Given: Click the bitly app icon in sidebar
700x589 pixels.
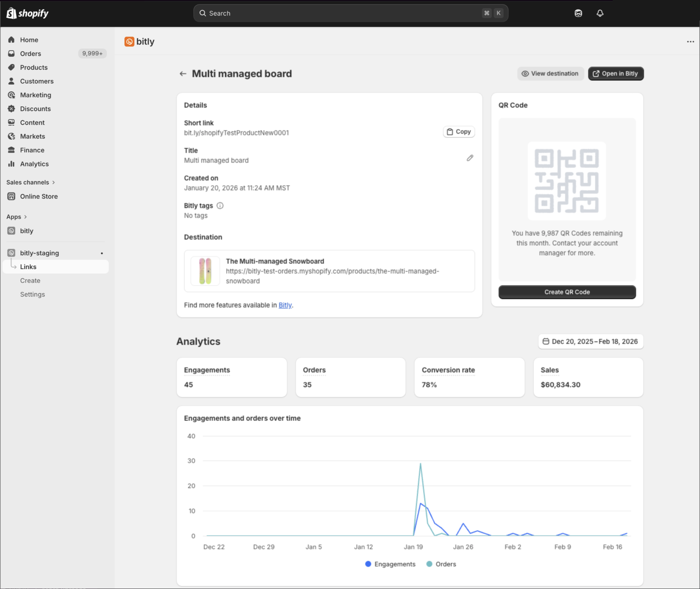Looking at the screenshot, I should coord(11,231).
